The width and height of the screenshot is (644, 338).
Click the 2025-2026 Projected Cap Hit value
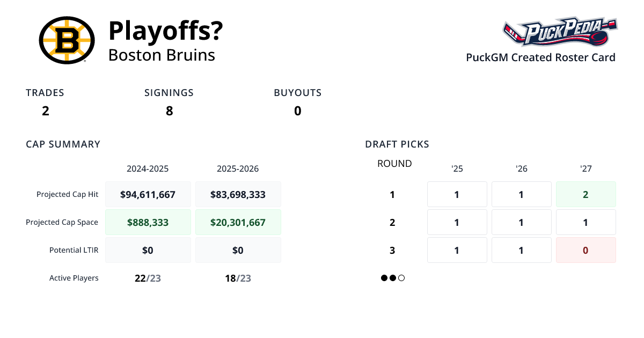tap(238, 194)
